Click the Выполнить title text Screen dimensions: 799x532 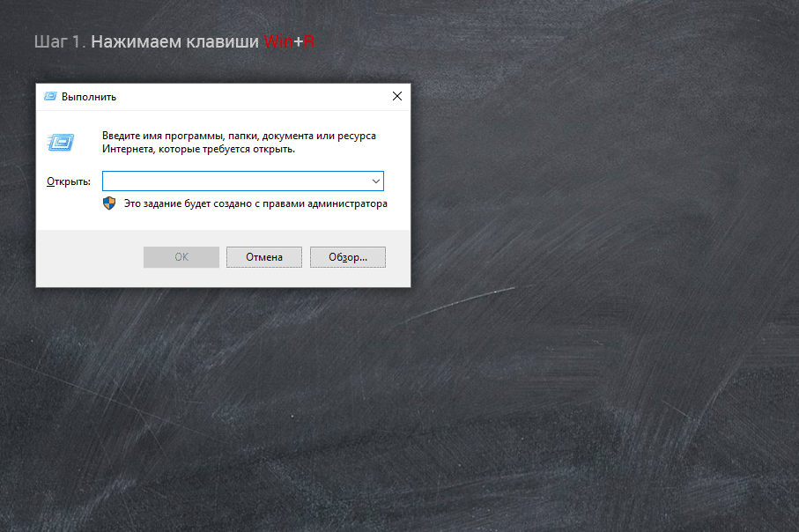pos(89,97)
